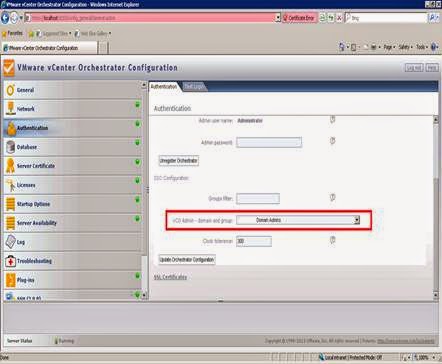Open a new blank browser tab
442x364 pixels.
point(103,48)
